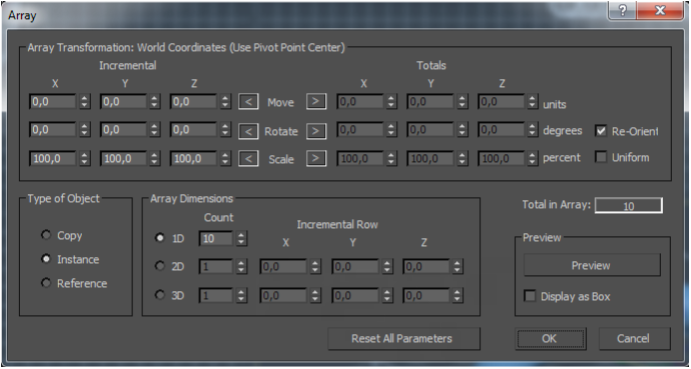Click the Incremental Move Z field
691x369 pixels.
[x=194, y=102]
